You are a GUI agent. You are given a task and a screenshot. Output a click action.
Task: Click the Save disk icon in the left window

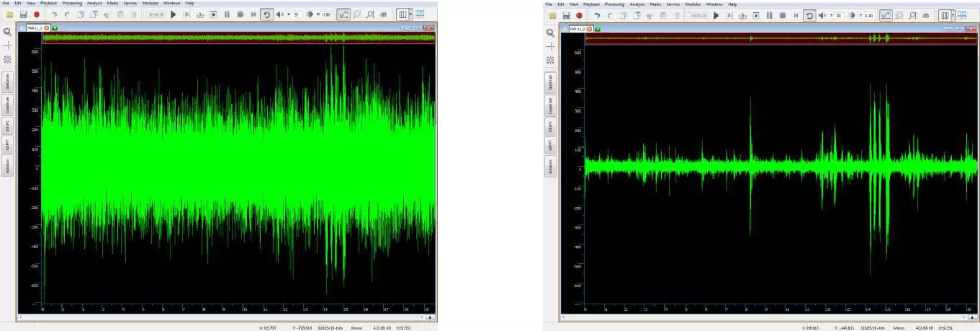(23, 14)
